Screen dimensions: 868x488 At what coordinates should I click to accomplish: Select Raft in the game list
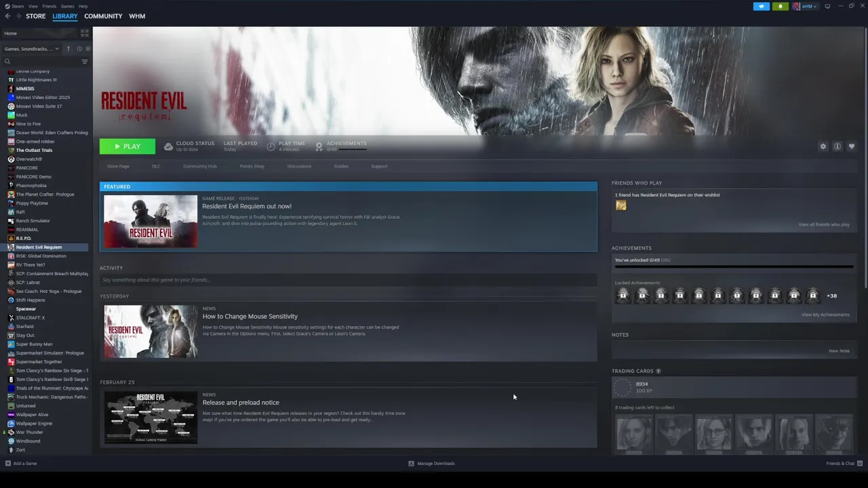(x=20, y=212)
